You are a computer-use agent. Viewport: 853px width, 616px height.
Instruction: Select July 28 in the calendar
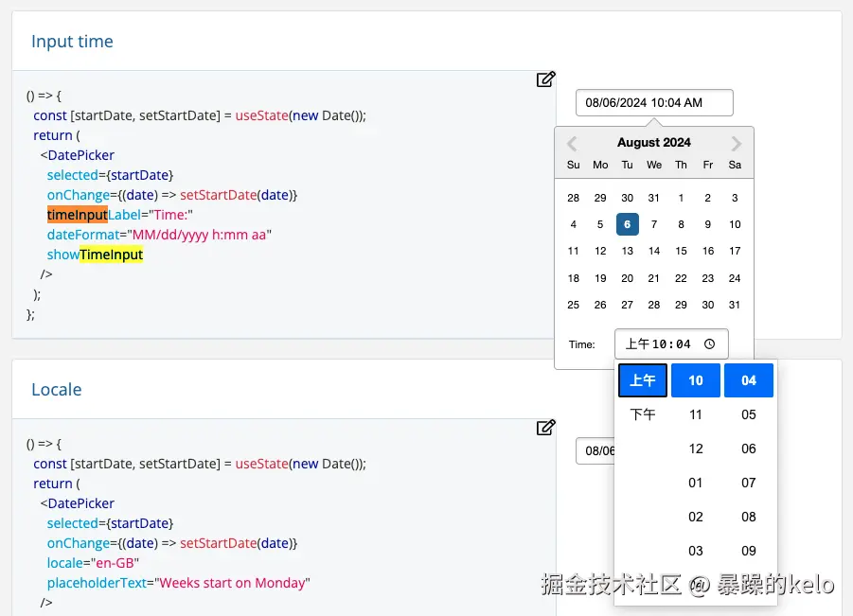pyautogui.click(x=574, y=198)
